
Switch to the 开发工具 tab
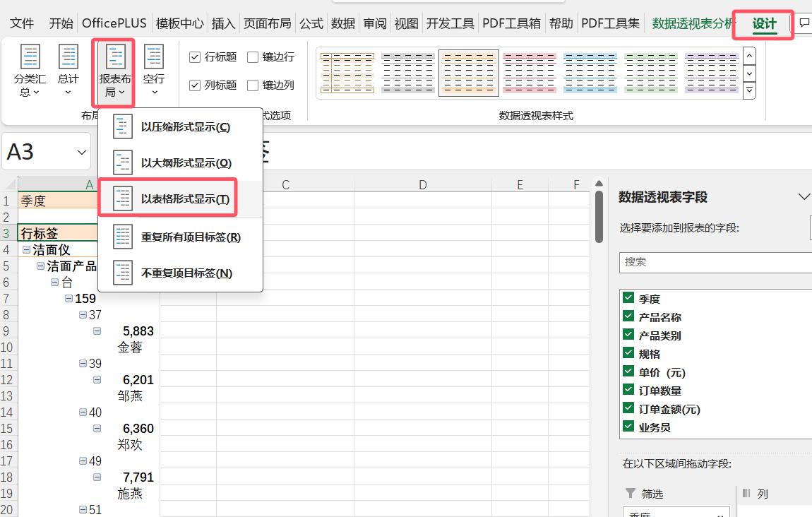coord(450,23)
